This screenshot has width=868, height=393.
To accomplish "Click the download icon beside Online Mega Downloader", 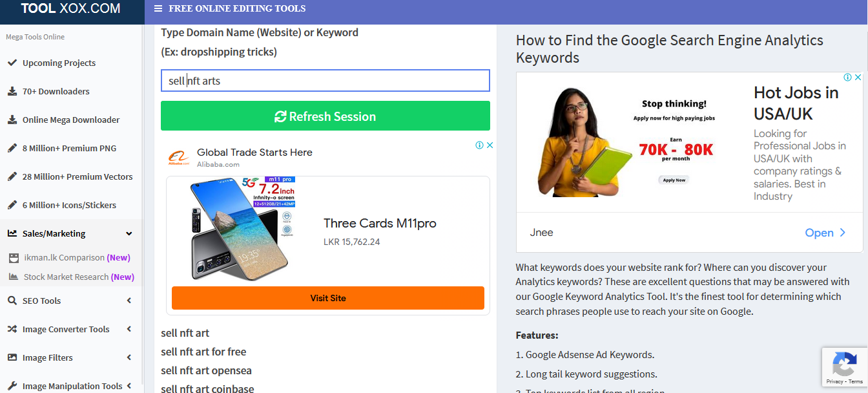I will click(12, 120).
